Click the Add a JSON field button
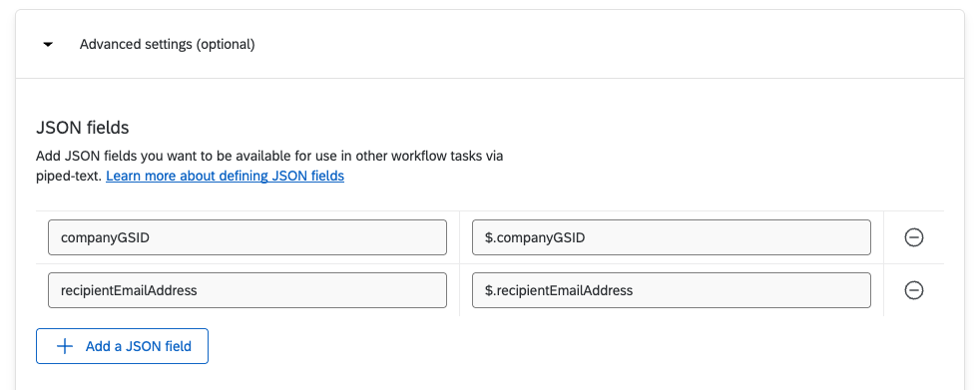This screenshot has width=980, height=390. pyautogui.click(x=122, y=346)
